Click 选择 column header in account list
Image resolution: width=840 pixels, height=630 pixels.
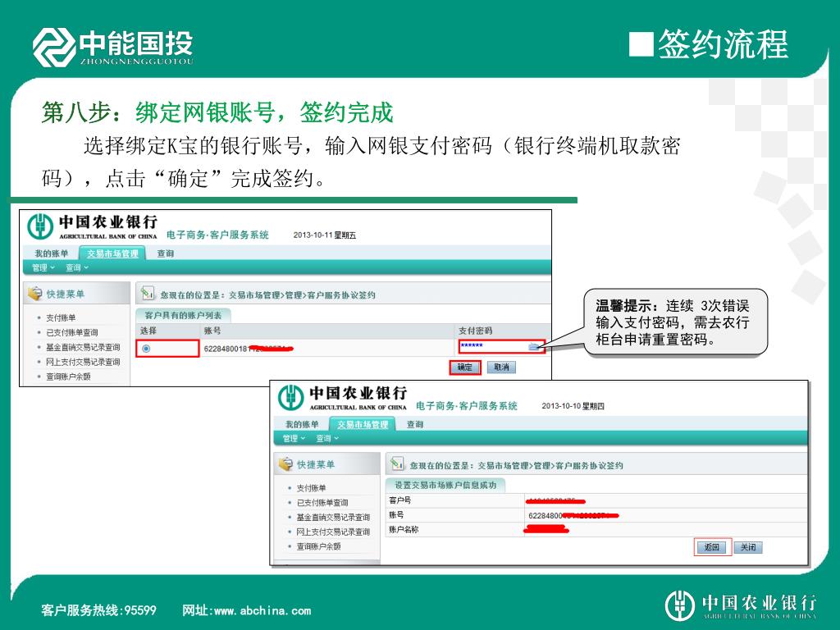(148, 331)
